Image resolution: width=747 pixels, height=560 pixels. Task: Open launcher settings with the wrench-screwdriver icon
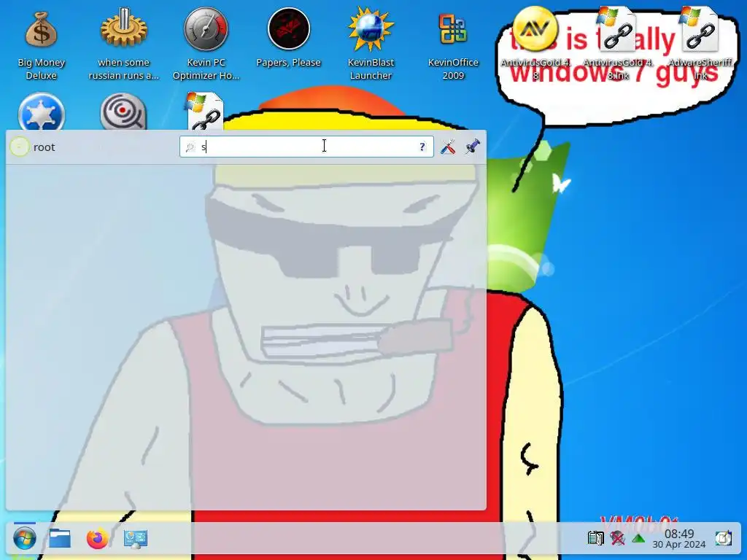[448, 147]
